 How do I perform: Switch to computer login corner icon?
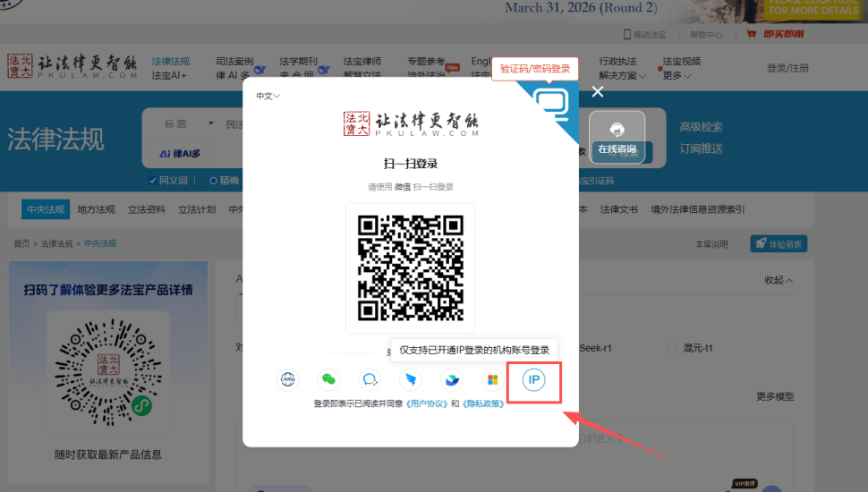(x=551, y=104)
